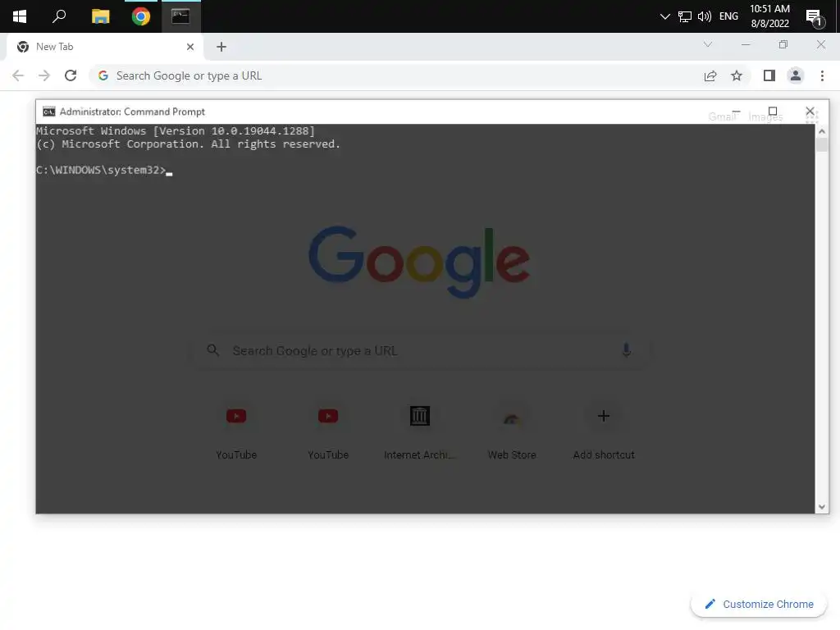The width and height of the screenshot is (840, 630).
Task: Toggle the volume speaker tray icon
Action: click(x=705, y=16)
